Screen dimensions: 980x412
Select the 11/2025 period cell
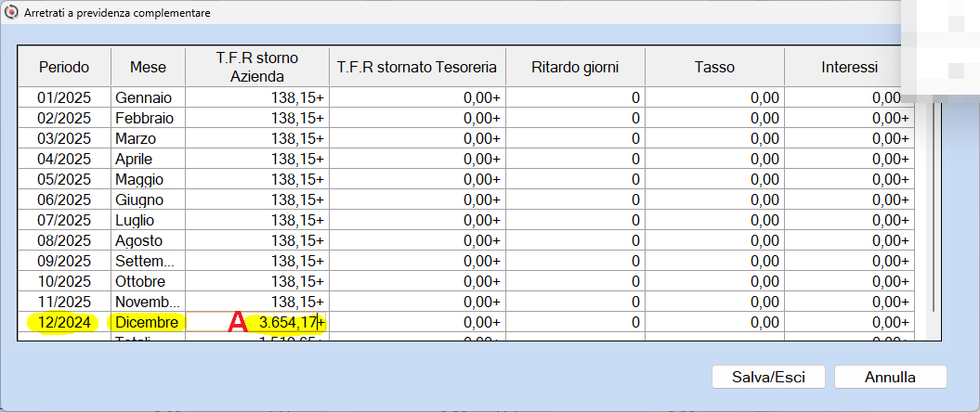click(64, 302)
